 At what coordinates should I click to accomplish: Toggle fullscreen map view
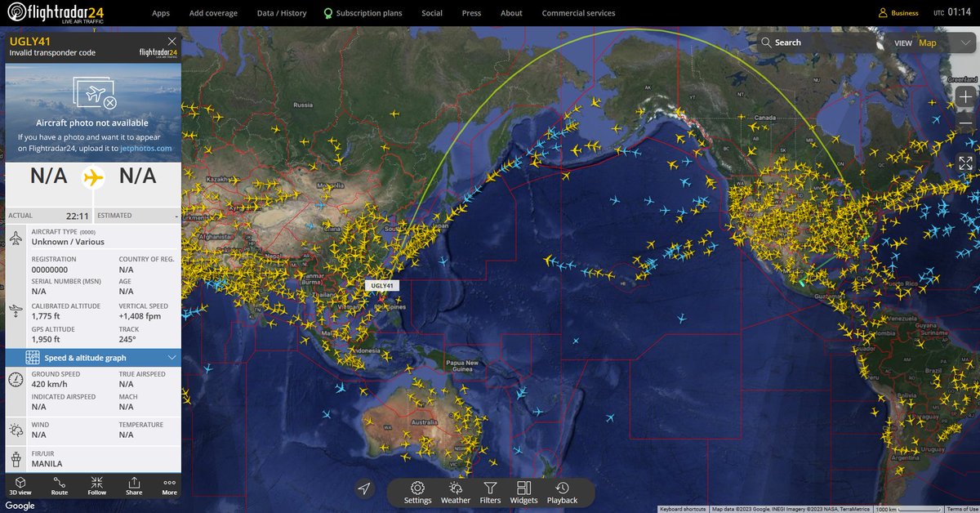[965, 163]
